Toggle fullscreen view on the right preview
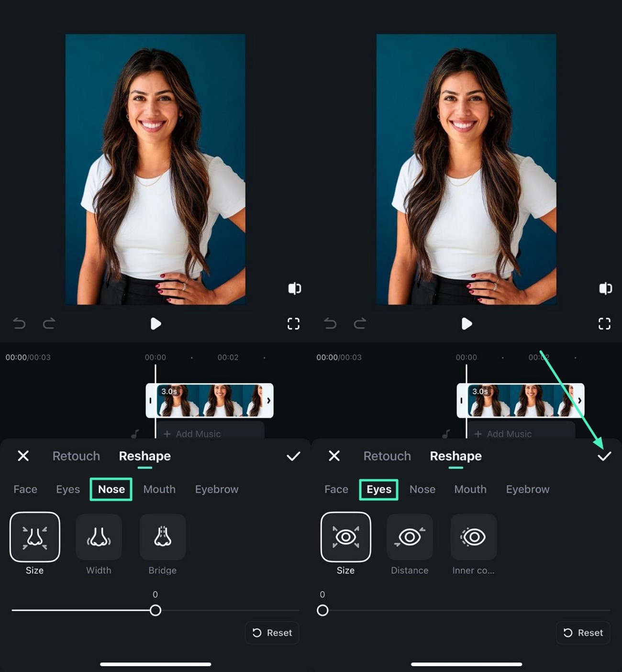622x672 pixels. (x=604, y=324)
